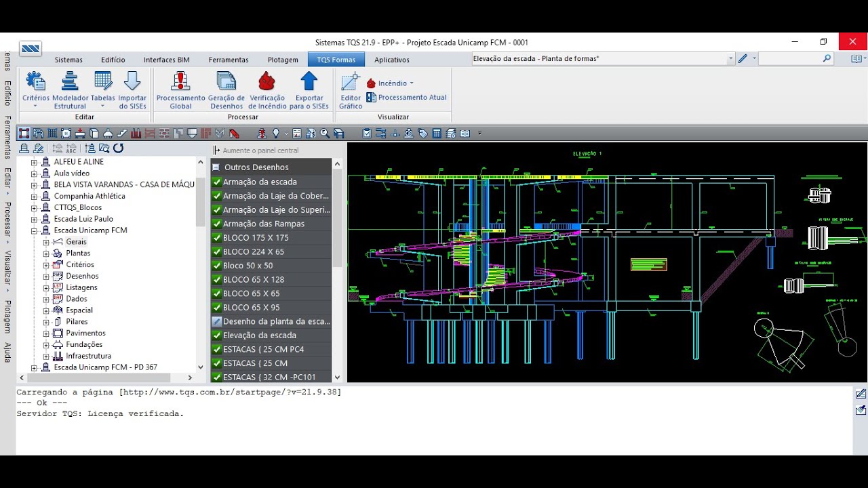Viewport: 868px width, 488px height.
Task: Select Desenho da planta da esca... entry
Action: click(x=271, y=321)
